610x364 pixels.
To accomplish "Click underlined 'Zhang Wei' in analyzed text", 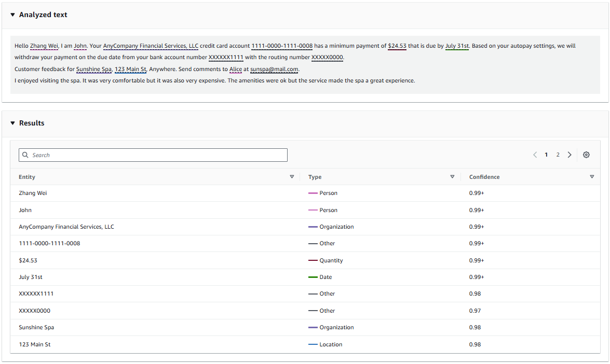I will click(x=44, y=46).
